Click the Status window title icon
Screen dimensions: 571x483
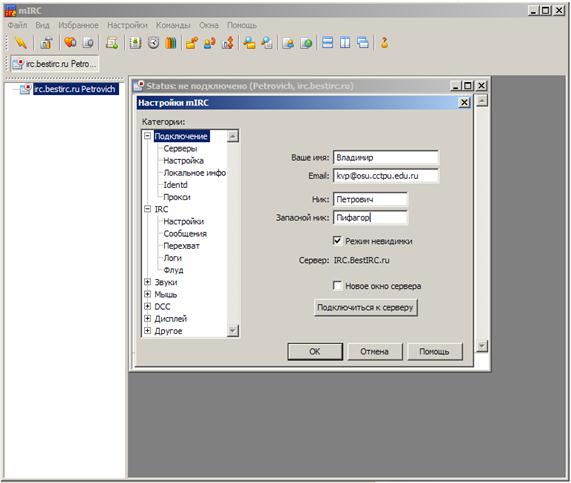point(139,86)
